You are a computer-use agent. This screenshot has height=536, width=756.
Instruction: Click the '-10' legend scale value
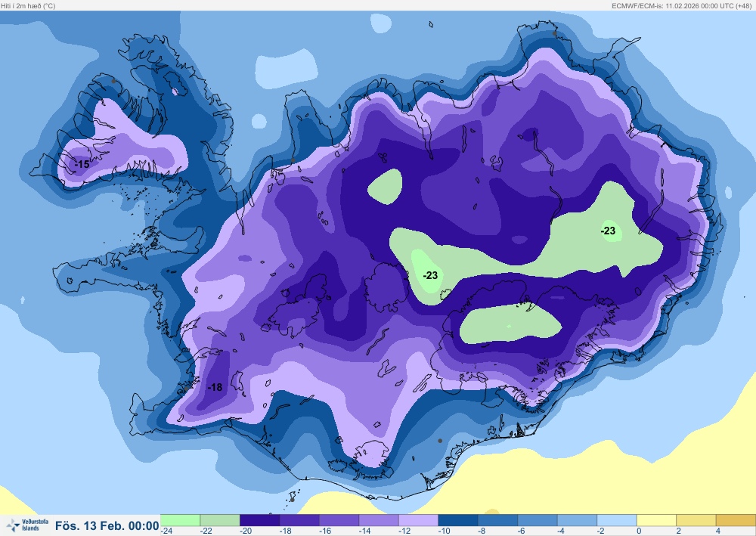(444, 531)
